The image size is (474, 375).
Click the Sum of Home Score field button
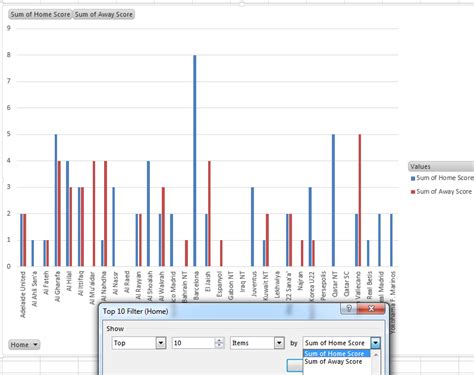40,14
